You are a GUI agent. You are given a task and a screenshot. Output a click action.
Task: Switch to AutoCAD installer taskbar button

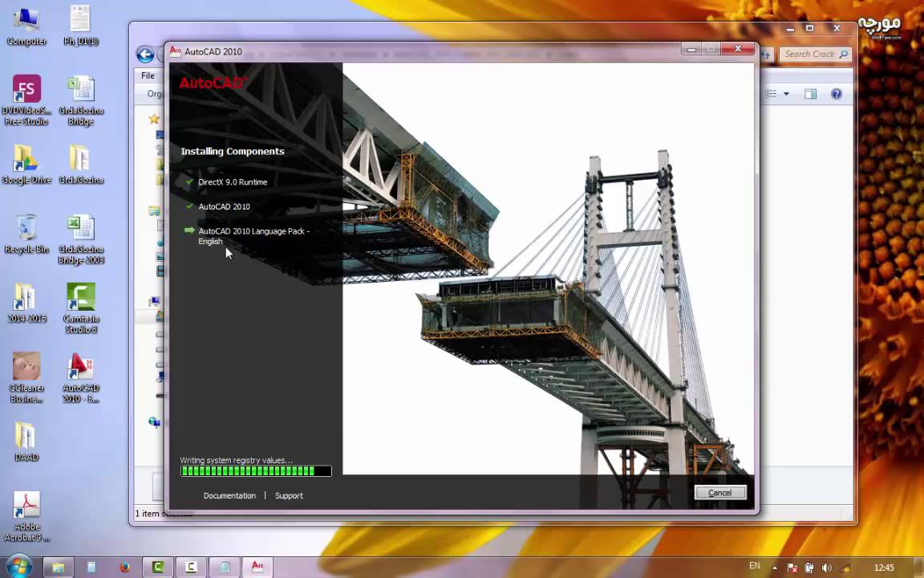click(x=257, y=568)
